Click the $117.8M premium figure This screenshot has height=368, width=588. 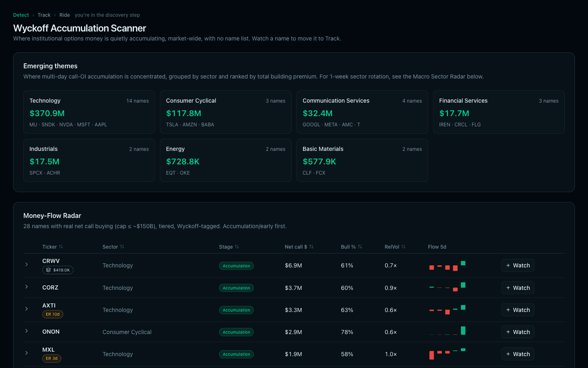(x=184, y=113)
